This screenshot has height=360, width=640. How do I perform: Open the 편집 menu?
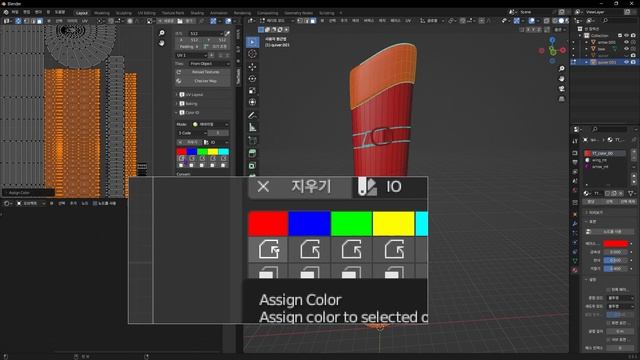point(27,13)
